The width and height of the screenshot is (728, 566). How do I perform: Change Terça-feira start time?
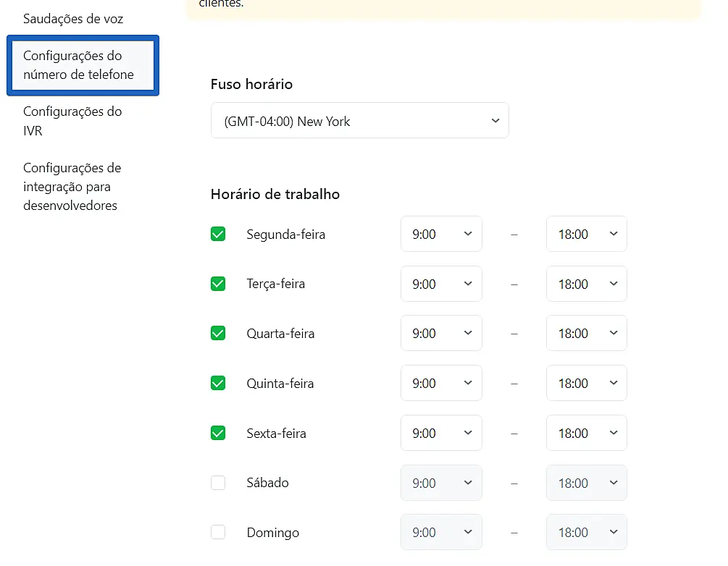click(x=441, y=284)
